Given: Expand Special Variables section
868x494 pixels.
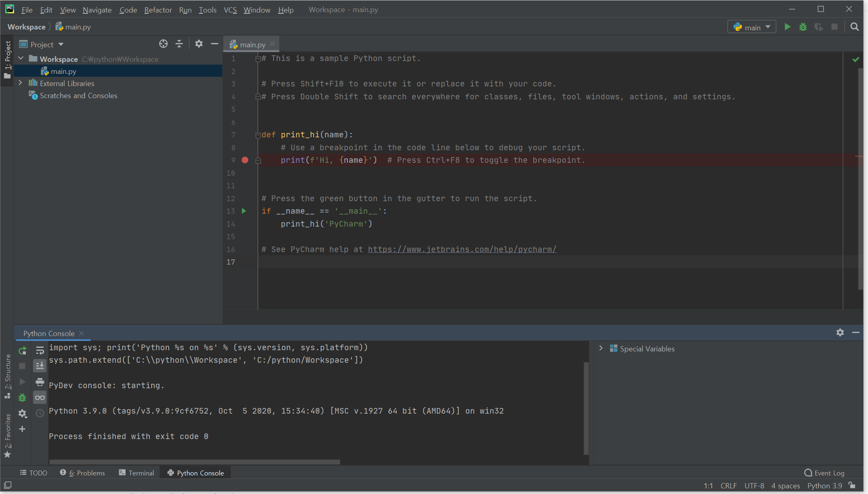Looking at the screenshot, I should (601, 348).
